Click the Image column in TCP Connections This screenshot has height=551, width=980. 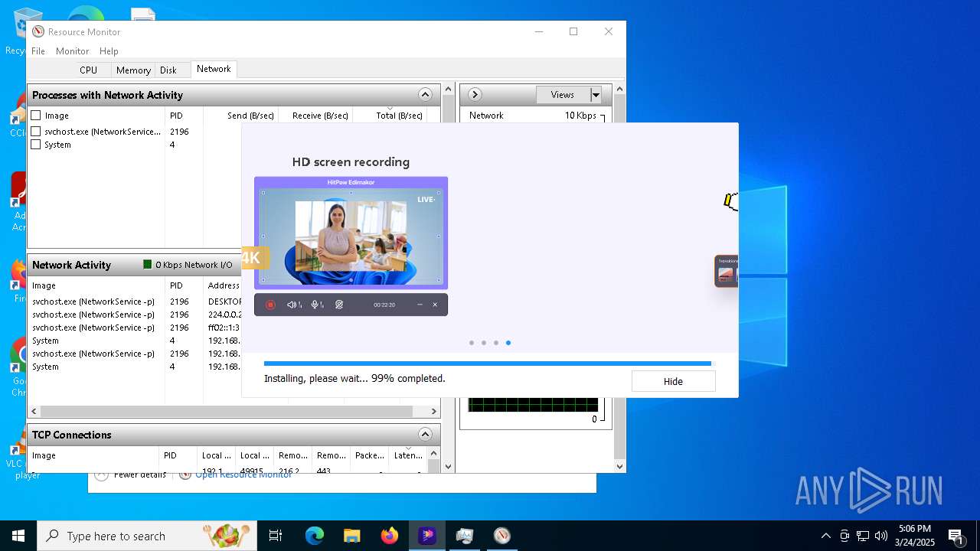pos(93,455)
